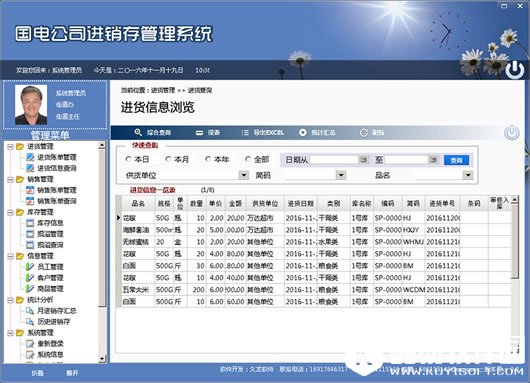Click the 员工管理 checkmark icon
The height and width of the screenshot is (383, 530).
click(30, 267)
